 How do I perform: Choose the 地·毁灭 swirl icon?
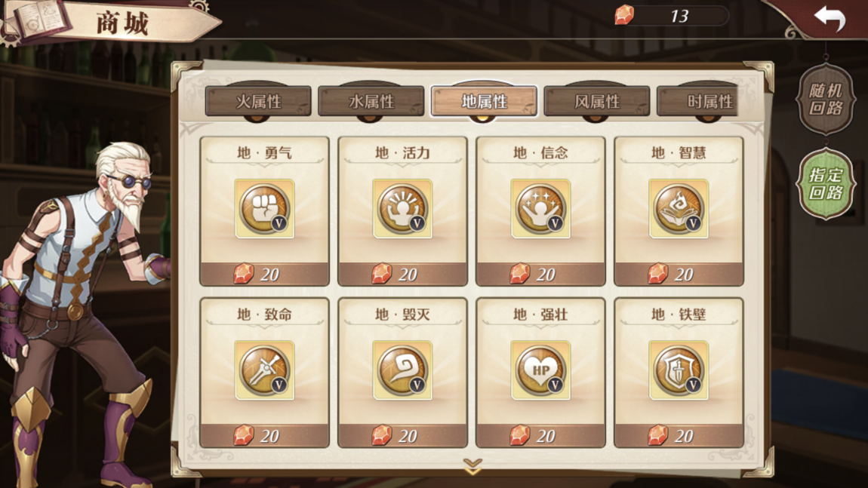click(402, 370)
